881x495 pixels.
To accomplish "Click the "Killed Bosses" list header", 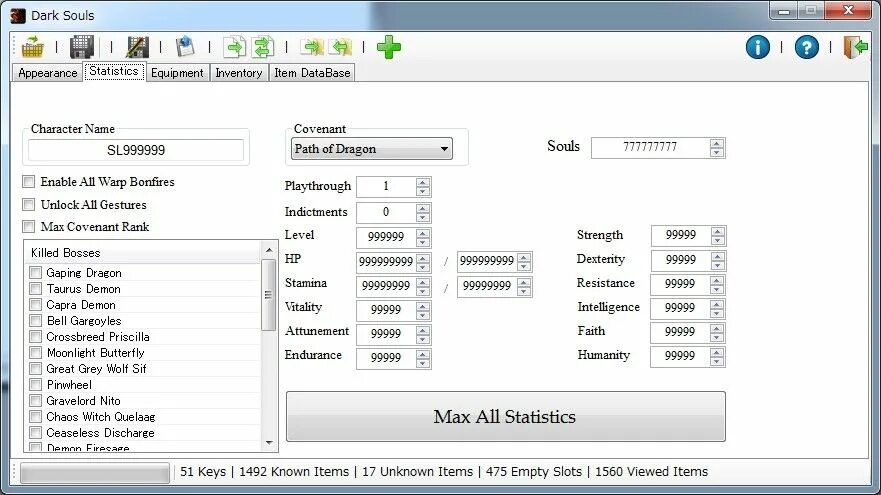I will (x=143, y=253).
